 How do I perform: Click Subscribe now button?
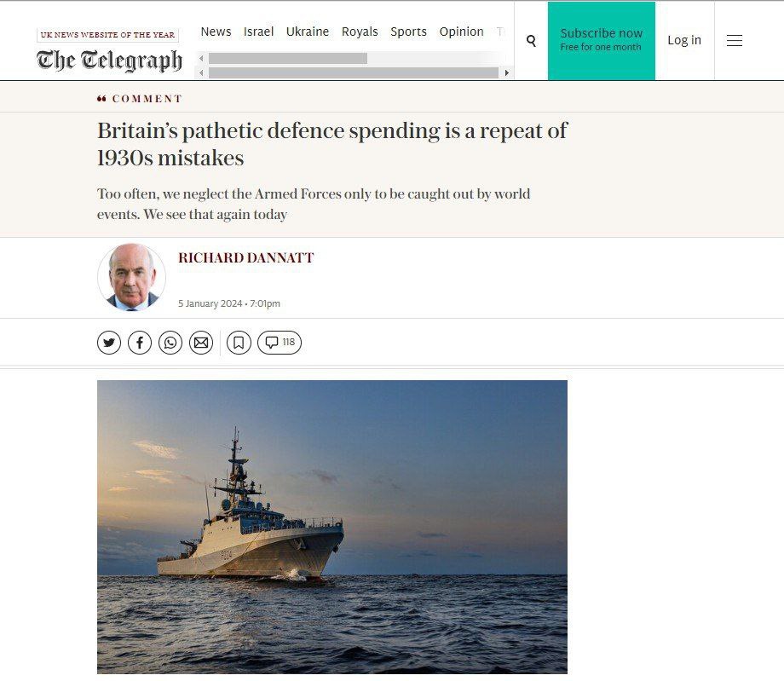coord(602,41)
